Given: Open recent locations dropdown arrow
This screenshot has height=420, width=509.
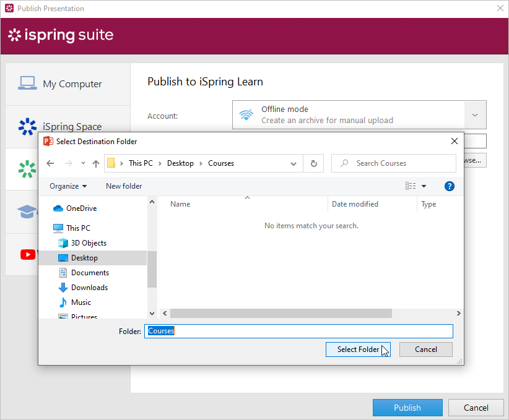Looking at the screenshot, I should click(x=83, y=163).
